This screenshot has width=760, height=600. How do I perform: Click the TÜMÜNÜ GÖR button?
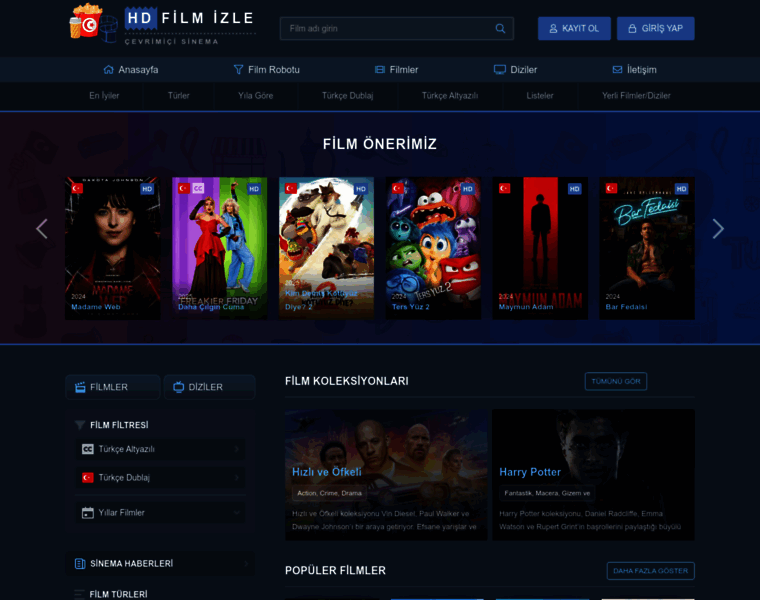coord(616,381)
